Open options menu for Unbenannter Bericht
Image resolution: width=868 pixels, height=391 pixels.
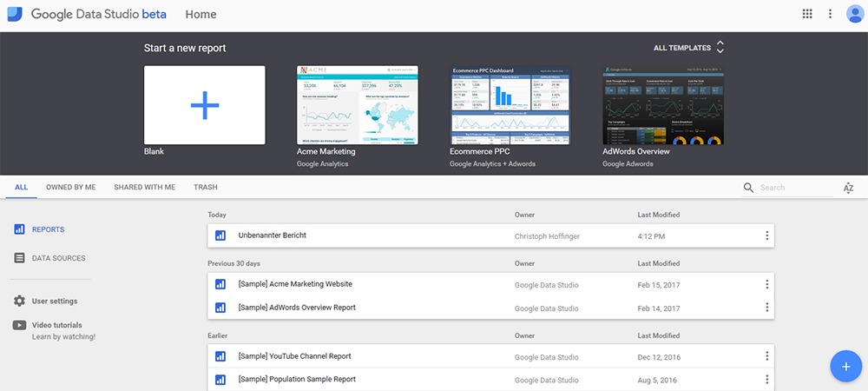(x=766, y=235)
